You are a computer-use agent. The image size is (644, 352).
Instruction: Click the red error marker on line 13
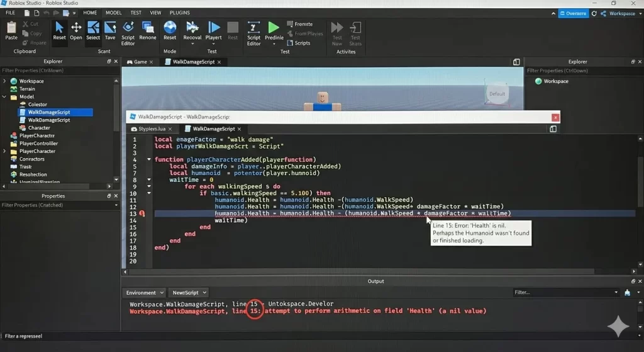(142, 213)
